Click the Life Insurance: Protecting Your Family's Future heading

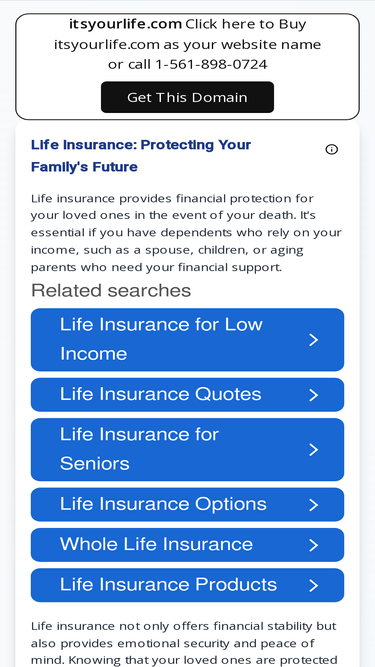(141, 156)
